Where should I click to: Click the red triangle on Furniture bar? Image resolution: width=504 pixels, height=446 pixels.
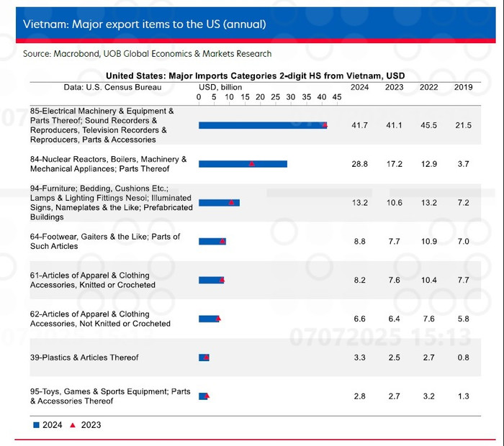[231, 202]
